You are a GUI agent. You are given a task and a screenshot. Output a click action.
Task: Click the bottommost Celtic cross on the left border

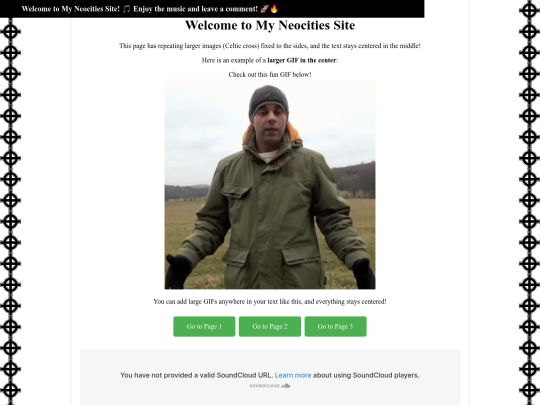pyautogui.click(x=10, y=390)
